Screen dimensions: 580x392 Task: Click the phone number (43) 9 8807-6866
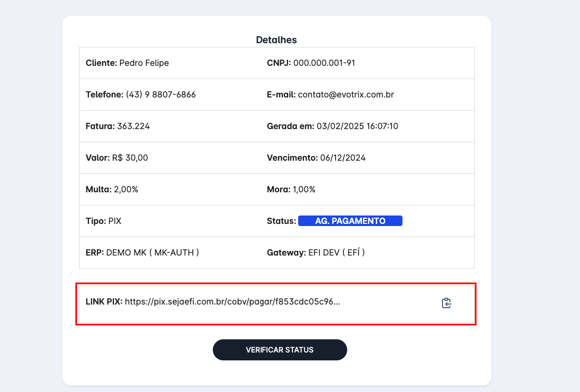coord(161,95)
